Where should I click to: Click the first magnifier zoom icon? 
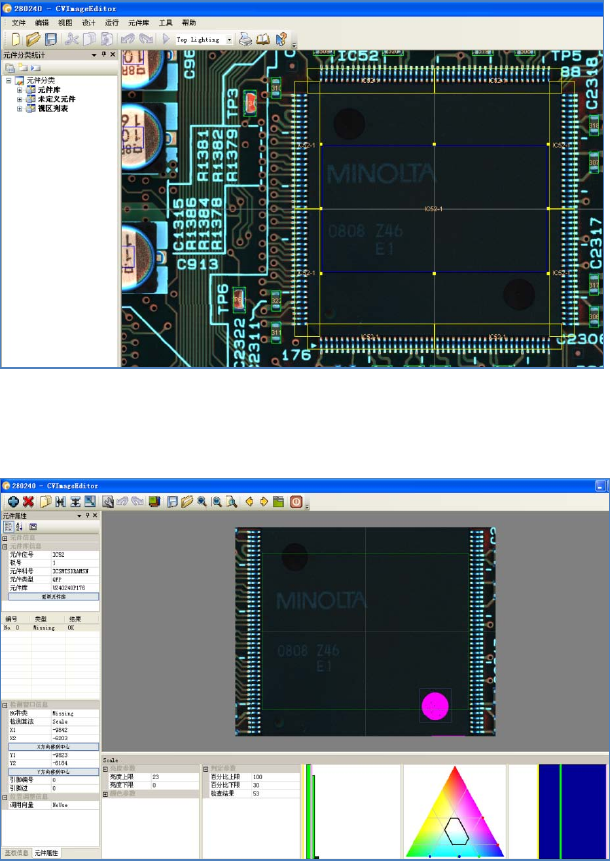click(202, 501)
